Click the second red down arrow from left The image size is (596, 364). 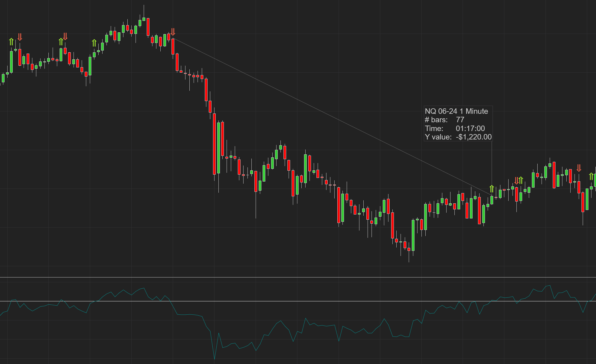click(65, 36)
